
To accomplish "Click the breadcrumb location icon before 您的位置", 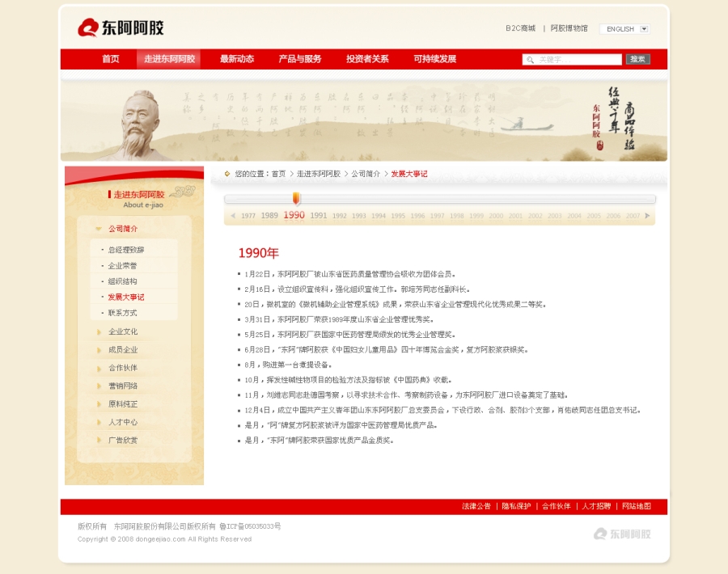I will pyautogui.click(x=227, y=174).
